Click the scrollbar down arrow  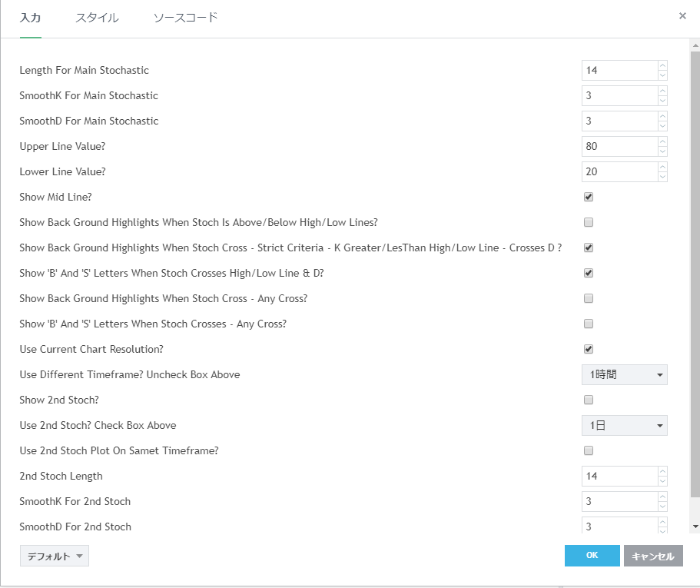pyautogui.click(x=695, y=527)
